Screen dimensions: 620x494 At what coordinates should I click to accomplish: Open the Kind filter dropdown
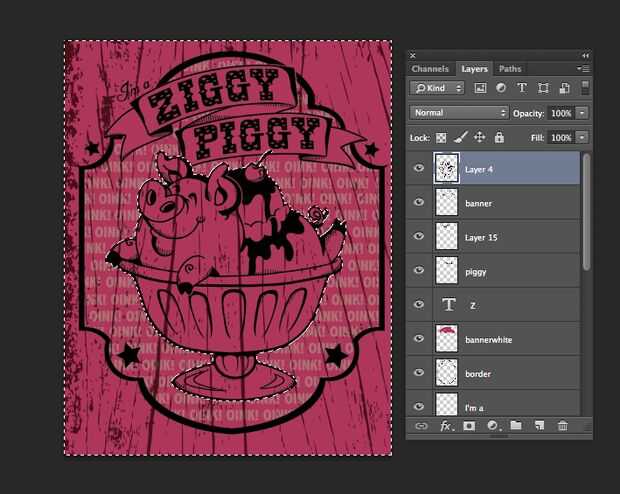point(437,88)
